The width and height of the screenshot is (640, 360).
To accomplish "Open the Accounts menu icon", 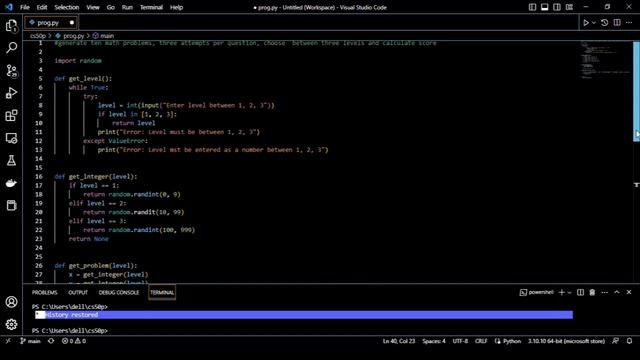I will click(11, 302).
